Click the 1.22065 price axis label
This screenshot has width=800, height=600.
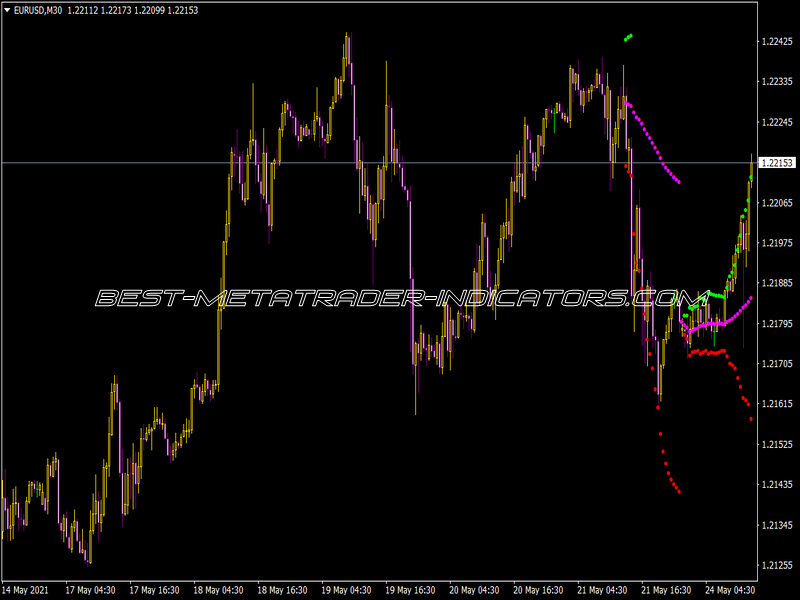[x=777, y=203]
